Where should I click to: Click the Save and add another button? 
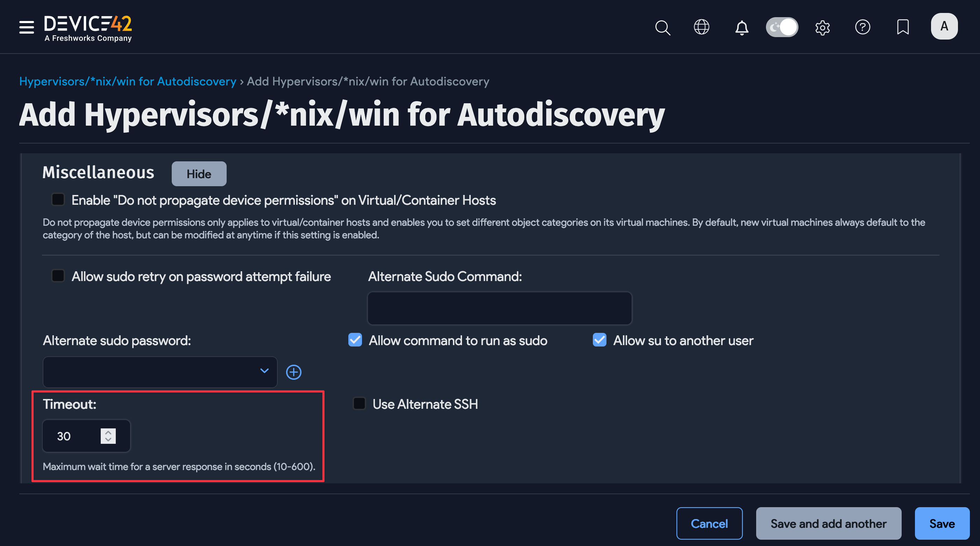click(828, 524)
